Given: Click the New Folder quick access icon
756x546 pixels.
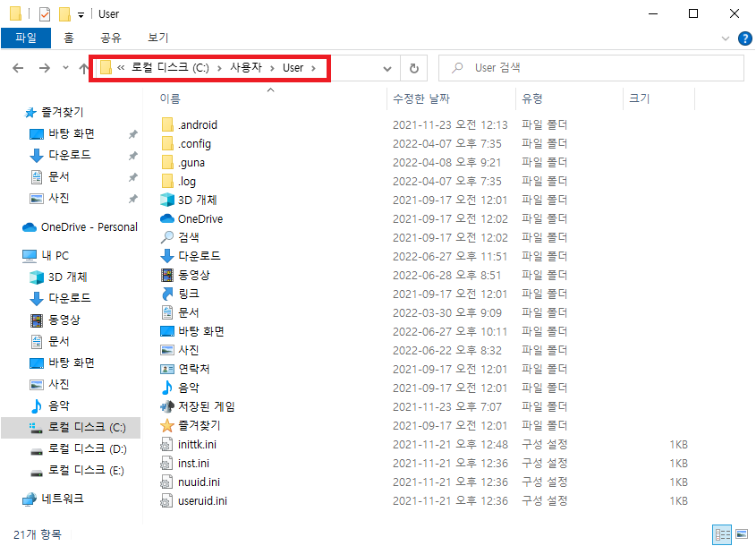Looking at the screenshot, I should pos(64,14).
